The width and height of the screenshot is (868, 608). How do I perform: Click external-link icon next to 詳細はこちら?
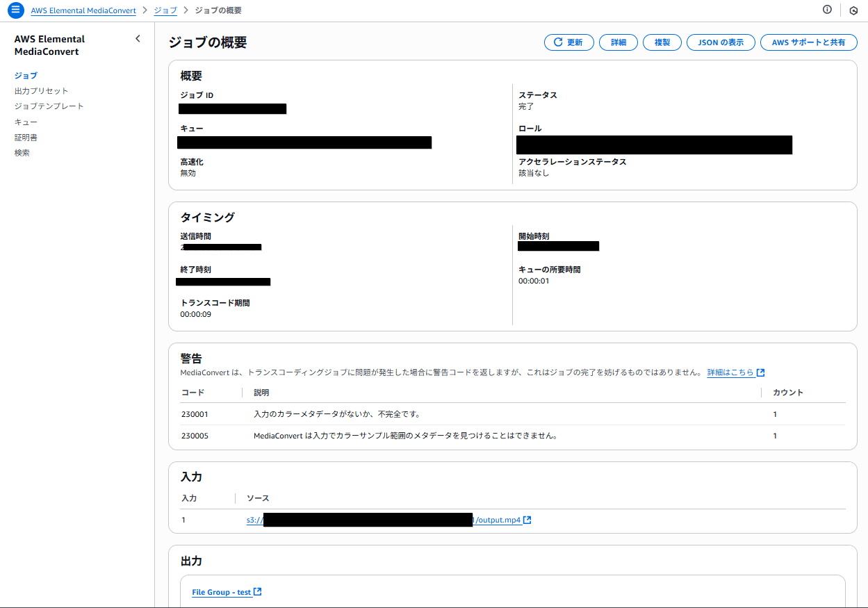pos(761,372)
